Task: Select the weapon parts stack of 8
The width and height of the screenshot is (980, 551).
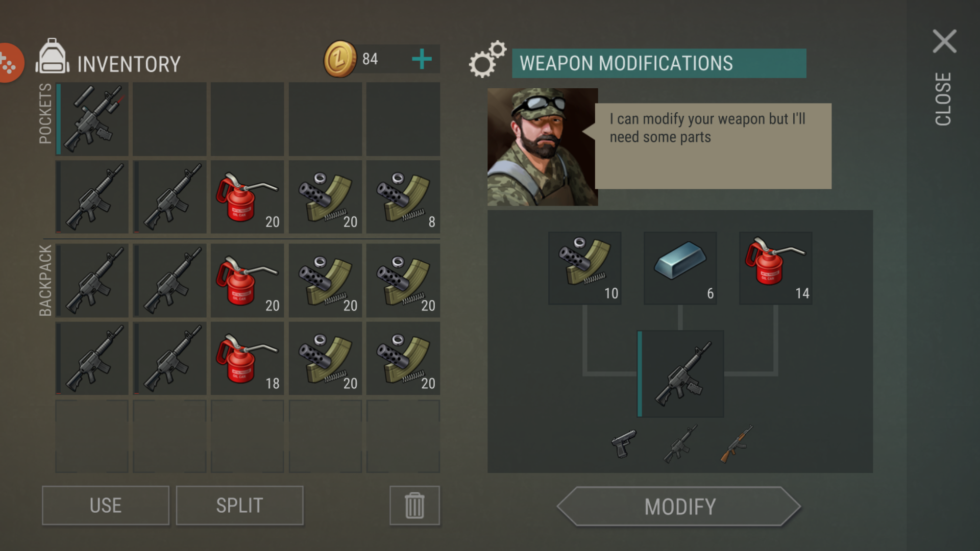Action: (403, 197)
